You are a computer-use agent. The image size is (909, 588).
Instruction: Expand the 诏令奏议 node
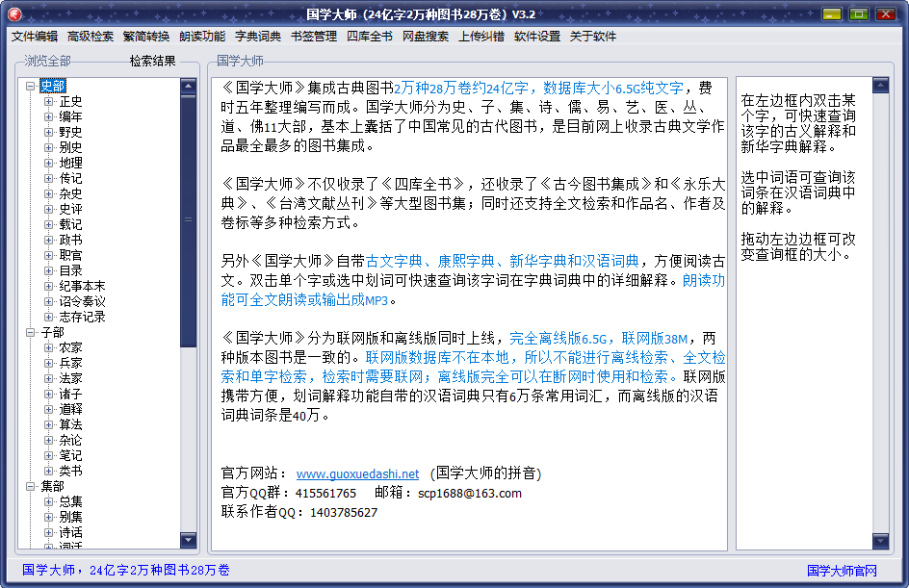[49, 302]
